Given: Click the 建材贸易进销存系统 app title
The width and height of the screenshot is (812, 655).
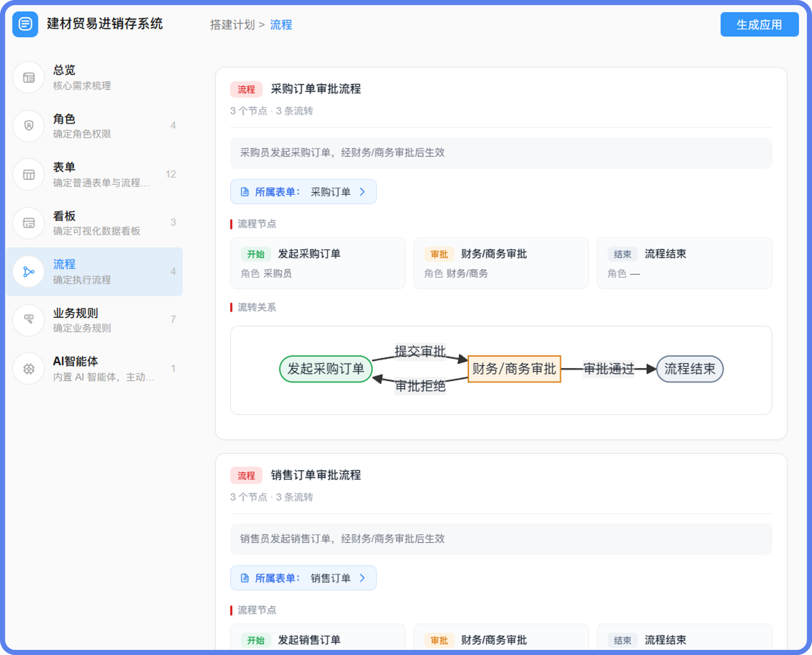Looking at the screenshot, I should [105, 24].
